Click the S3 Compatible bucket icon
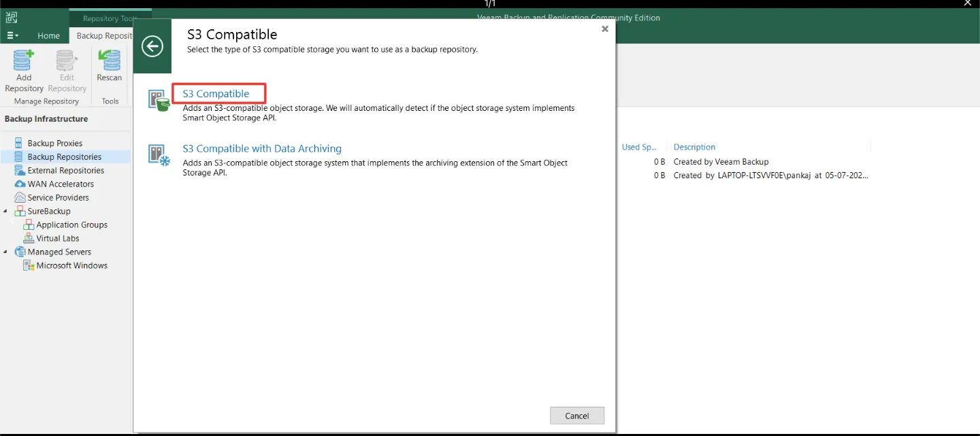Screen dimensions: 980x436 click(159, 101)
